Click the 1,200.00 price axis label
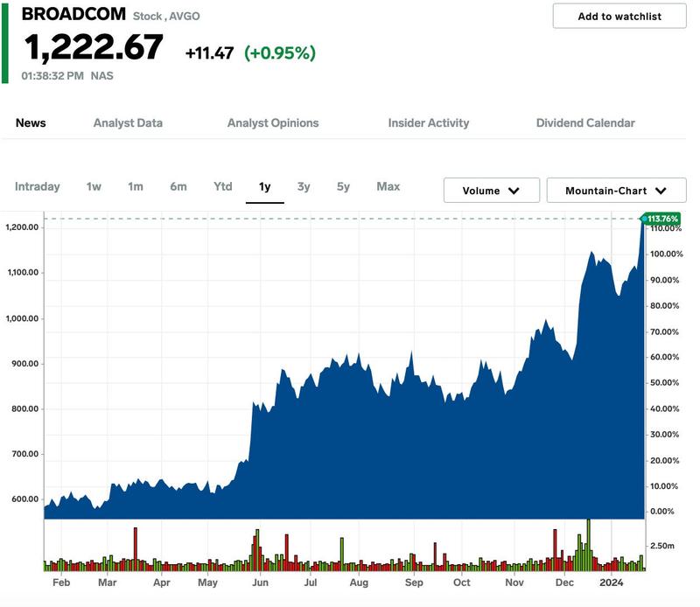 tap(23, 227)
